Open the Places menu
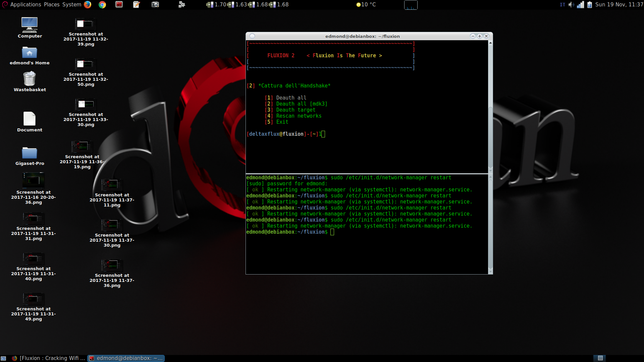644x362 pixels. pyautogui.click(x=52, y=4)
